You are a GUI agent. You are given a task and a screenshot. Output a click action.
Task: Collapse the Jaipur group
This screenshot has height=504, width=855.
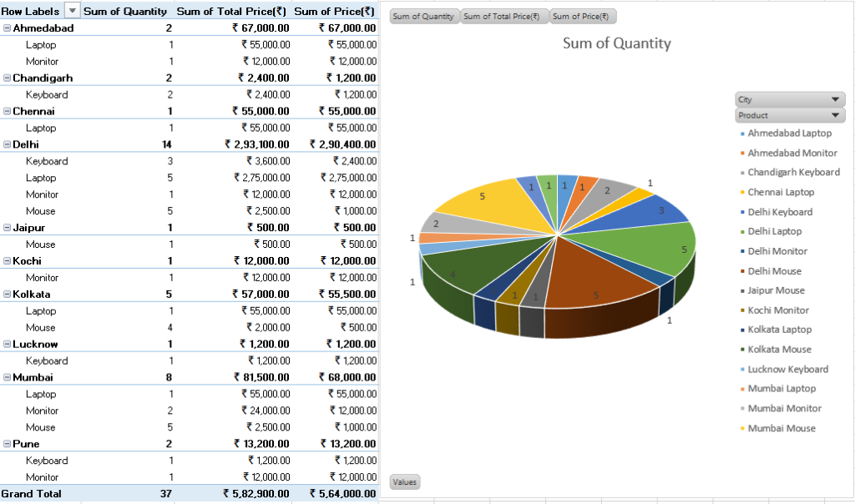pyautogui.click(x=7, y=228)
